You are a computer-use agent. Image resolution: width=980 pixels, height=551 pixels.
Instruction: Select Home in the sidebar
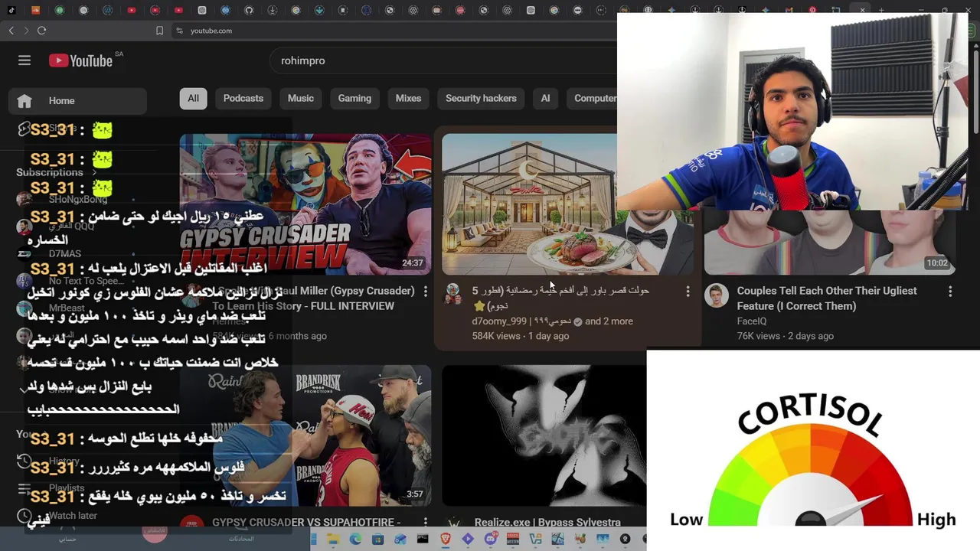tap(77, 101)
